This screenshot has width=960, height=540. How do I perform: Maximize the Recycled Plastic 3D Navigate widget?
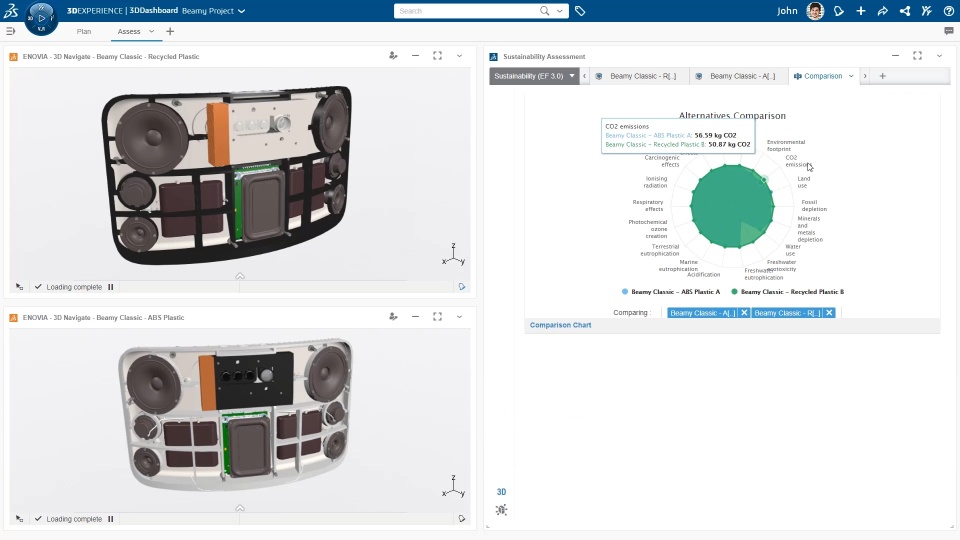(x=437, y=56)
